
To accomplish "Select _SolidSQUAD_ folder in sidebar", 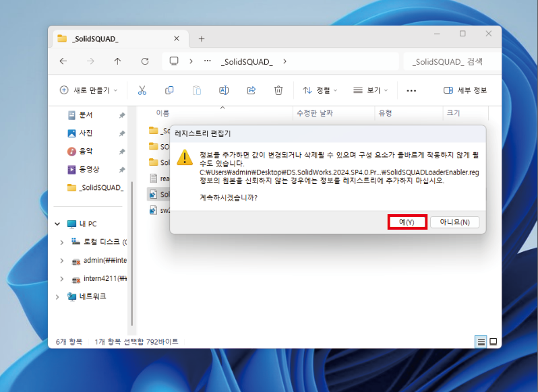I will click(95, 187).
